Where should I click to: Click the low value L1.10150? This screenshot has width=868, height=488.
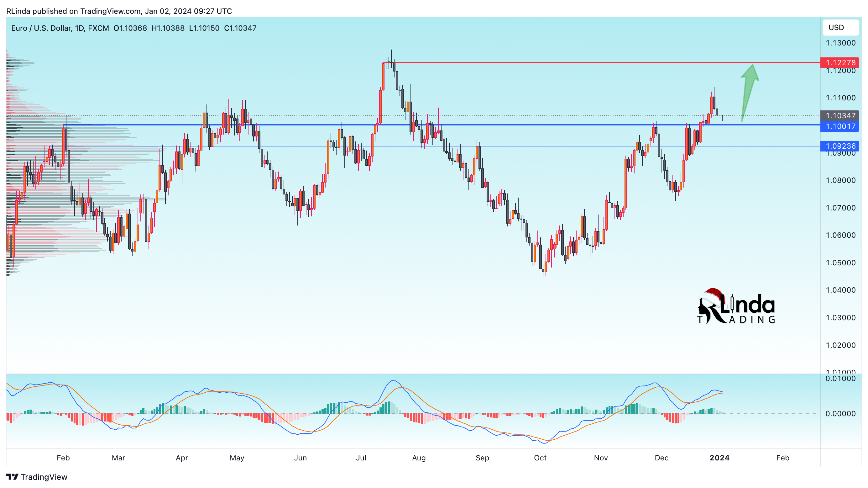point(204,28)
